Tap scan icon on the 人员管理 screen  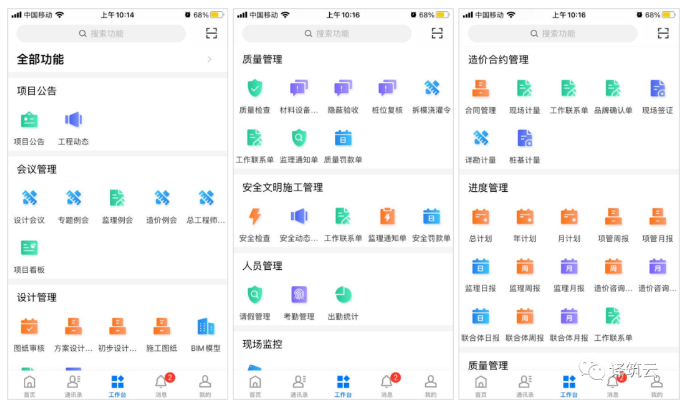[x=437, y=33]
